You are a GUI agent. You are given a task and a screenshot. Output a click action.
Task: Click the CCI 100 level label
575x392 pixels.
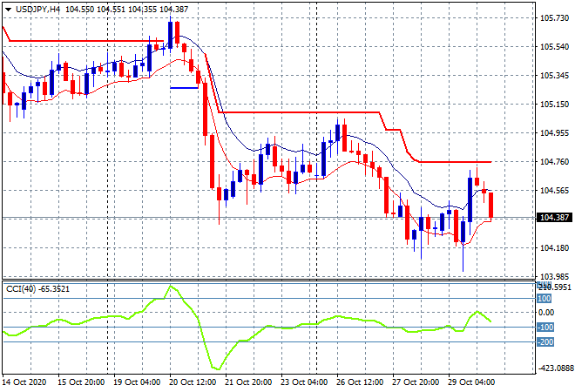545,299
